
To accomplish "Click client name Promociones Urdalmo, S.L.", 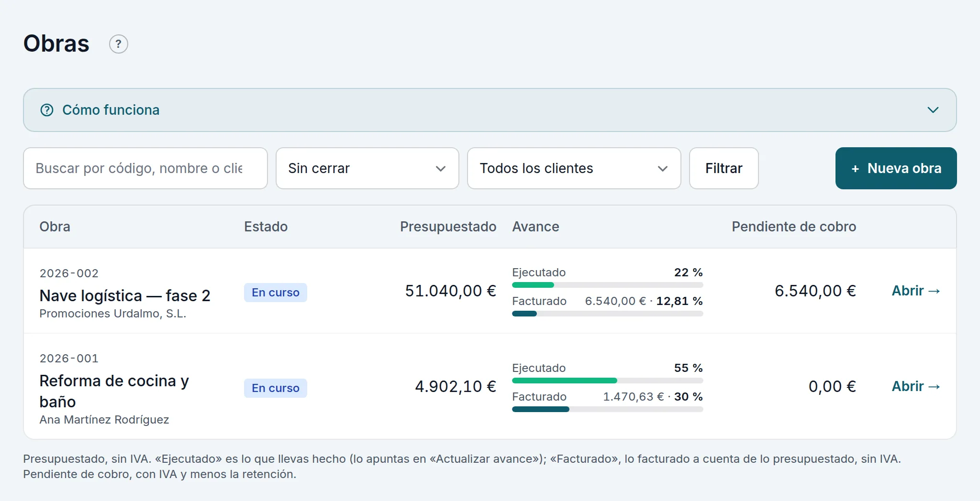I will coord(112,314).
